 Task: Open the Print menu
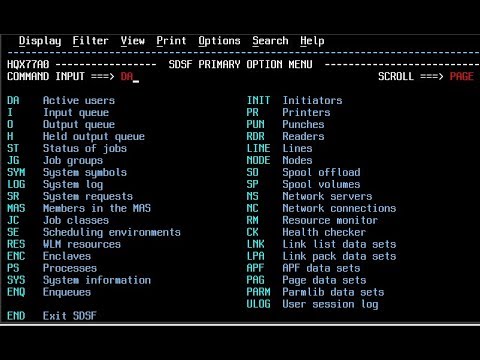click(x=171, y=41)
